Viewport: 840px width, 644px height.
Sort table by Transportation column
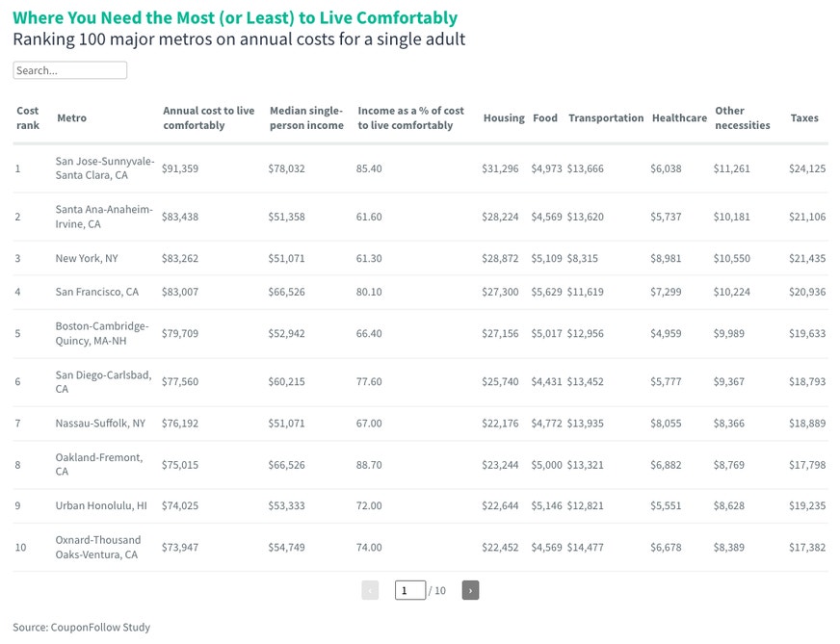click(x=606, y=117)
